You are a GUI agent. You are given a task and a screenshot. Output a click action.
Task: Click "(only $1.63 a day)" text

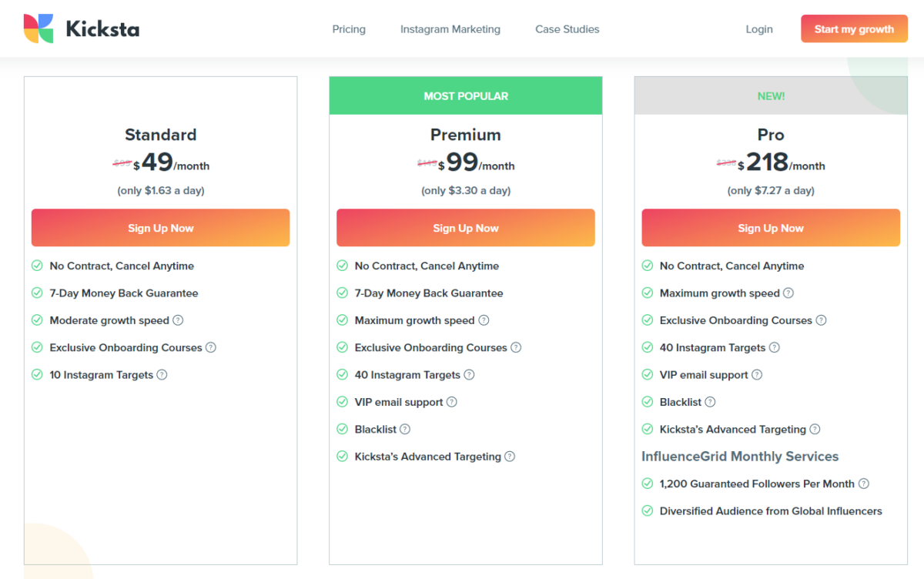(x=160, y=190)
